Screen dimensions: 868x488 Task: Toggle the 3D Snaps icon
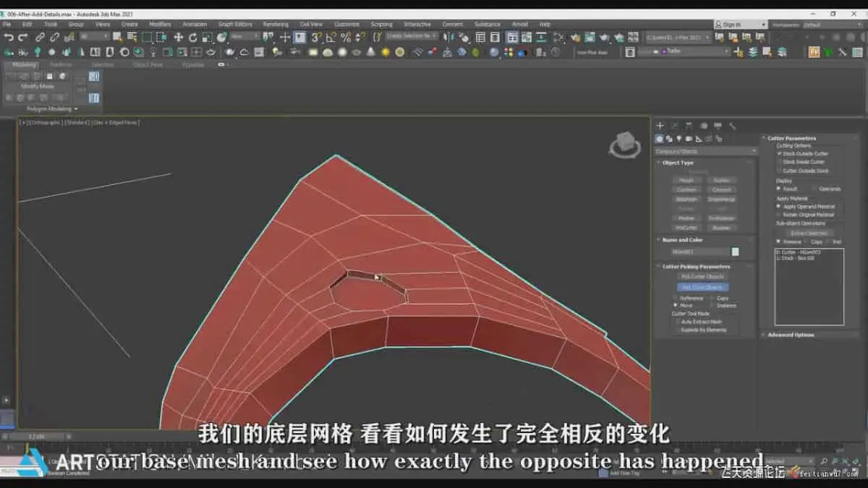click(318, 38)
